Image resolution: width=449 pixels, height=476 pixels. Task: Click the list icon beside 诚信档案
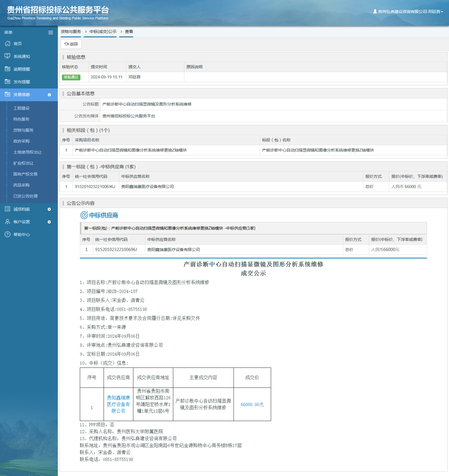[x=7, y=209]
